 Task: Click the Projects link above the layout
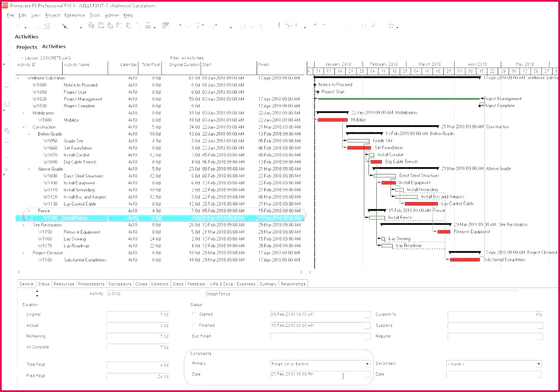pos(27,47)
